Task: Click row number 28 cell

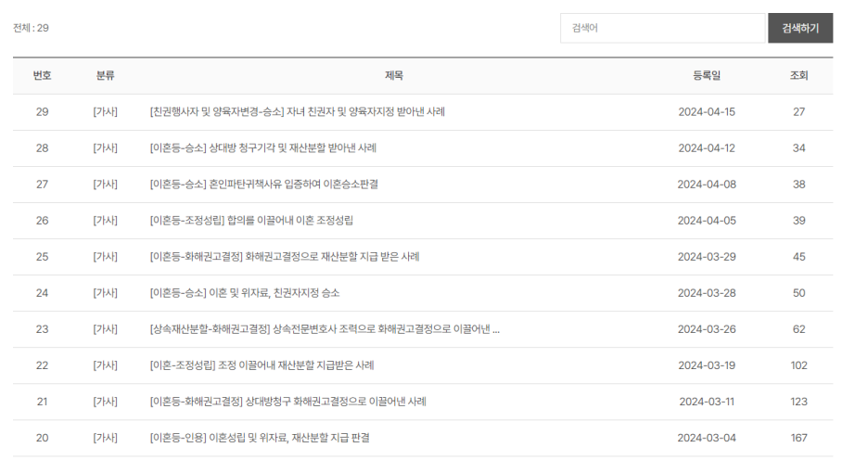Action: point(42,147)
